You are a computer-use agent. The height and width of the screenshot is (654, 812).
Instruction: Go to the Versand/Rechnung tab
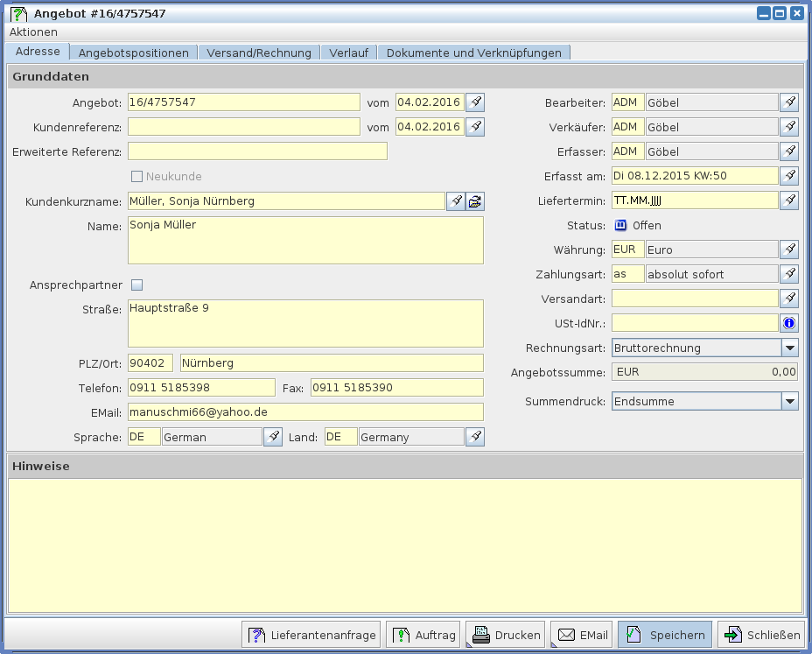(x=259, y=53)
